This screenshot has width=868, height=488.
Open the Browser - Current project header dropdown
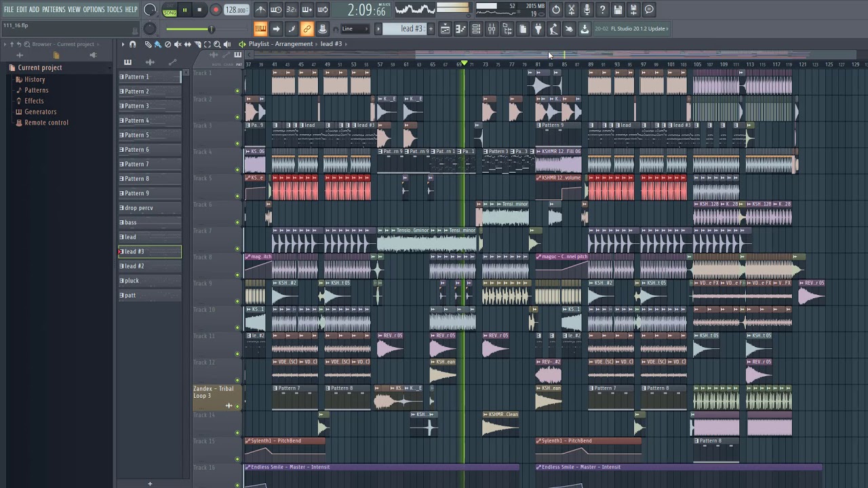pyautogui.click(x=62, y=44)
